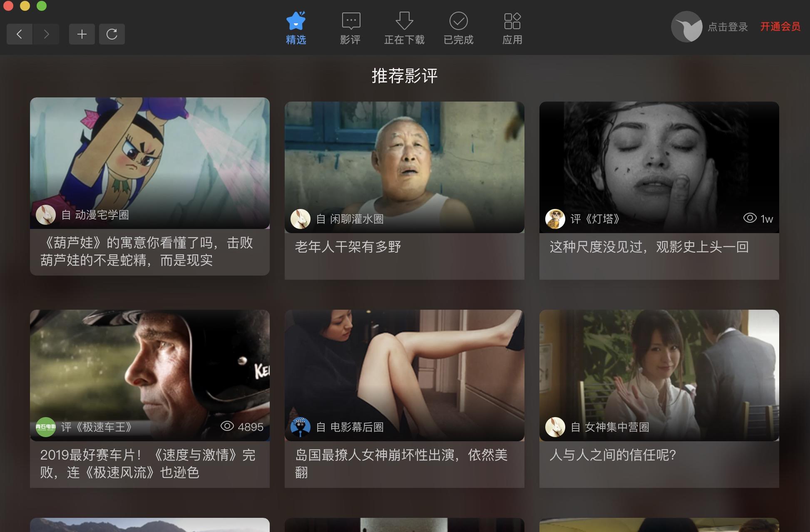Screen dimensions: 810x532
Task: Click the back navigation arrow
Action: (x=19, y=34)
